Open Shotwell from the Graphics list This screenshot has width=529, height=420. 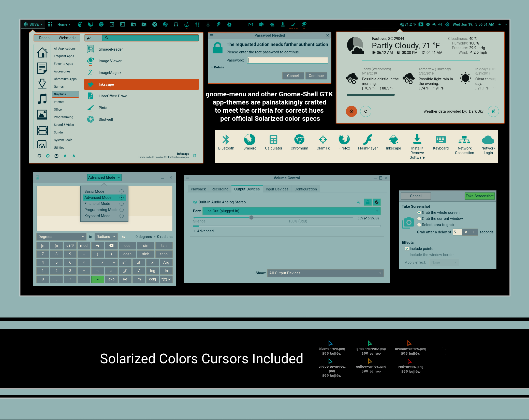tap(141, 119)
